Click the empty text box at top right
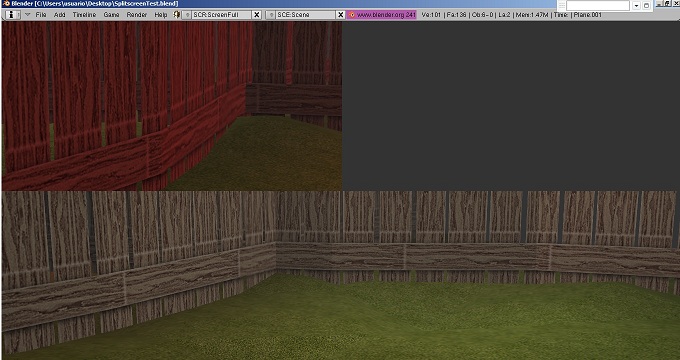Image resolution: width=680 pixels, height=360 pixels. (598, 6)
